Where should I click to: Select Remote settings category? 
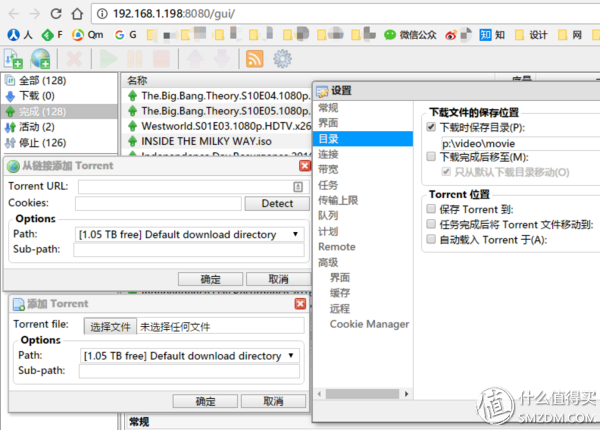[337, 247]
